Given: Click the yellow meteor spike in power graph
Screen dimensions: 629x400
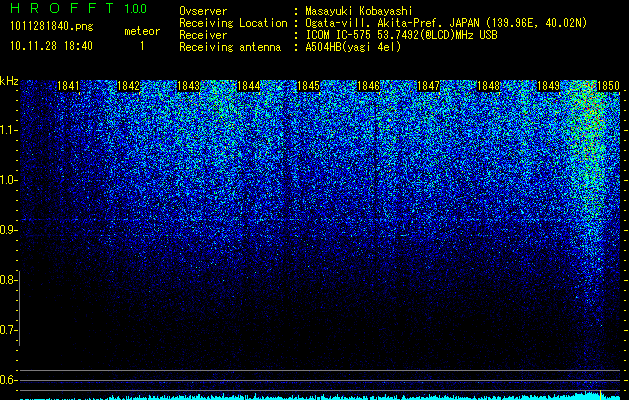Looking at the screenshot, I should click(x=600, y=395).
